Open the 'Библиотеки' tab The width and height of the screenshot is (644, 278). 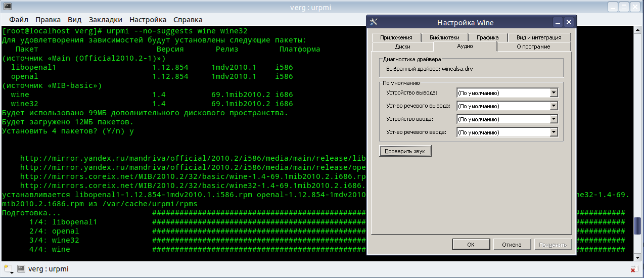(444, 37)
